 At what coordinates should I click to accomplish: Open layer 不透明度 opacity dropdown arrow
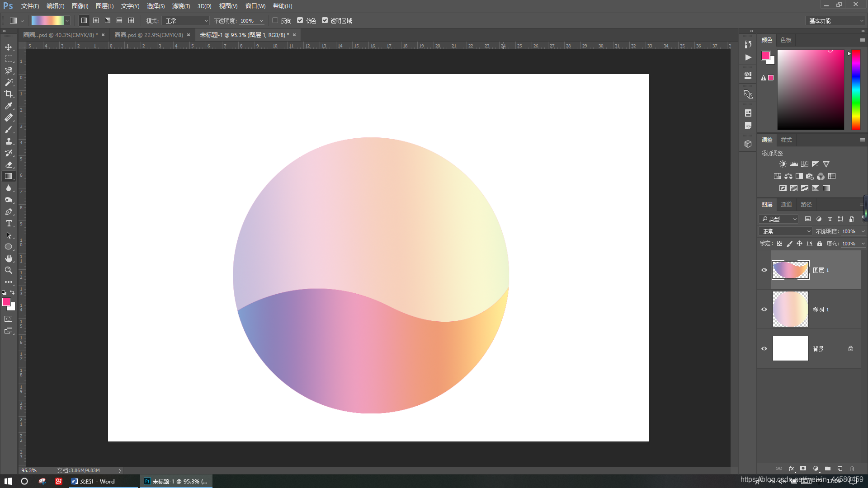[863, 231]
